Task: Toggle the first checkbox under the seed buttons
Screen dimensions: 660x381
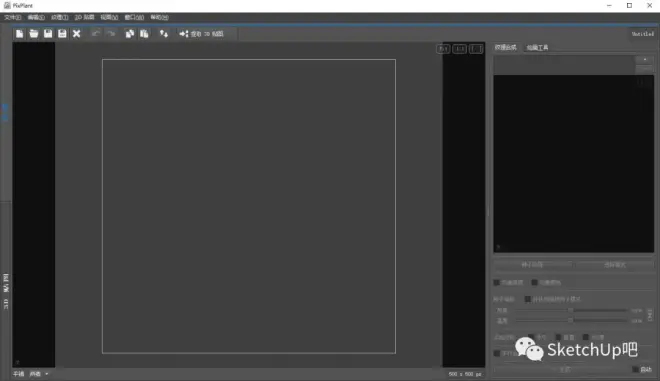Action: click(497, 282)
